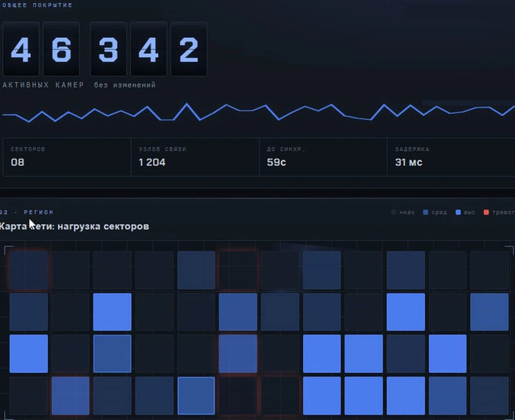Select the 'УЗЛОВ СВЯЗИ' stat label
Screen dimensions: 515x420
pos(163,149)
